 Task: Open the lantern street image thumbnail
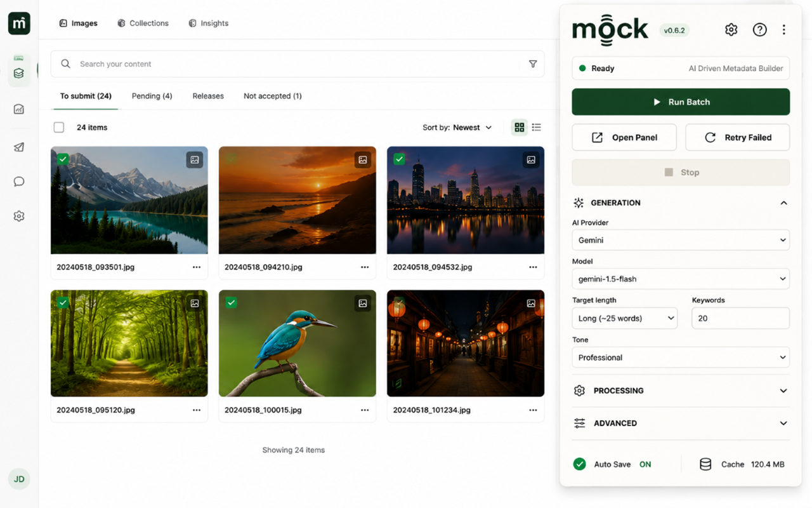click(x=466, y=344)
